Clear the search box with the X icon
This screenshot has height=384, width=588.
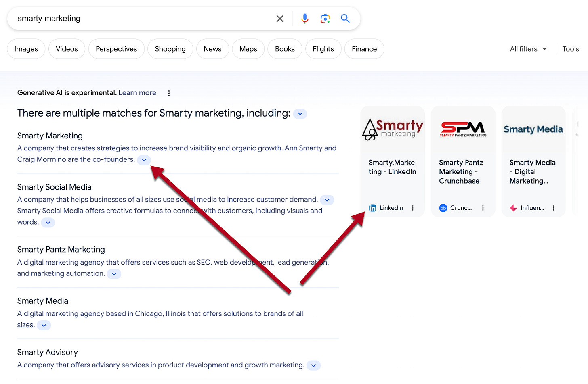(280, 19)
